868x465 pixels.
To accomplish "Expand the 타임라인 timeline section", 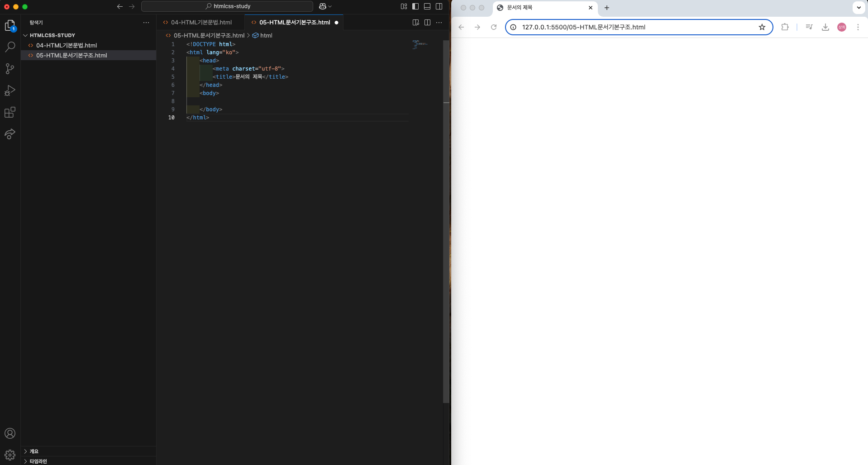I will [88, 461].
